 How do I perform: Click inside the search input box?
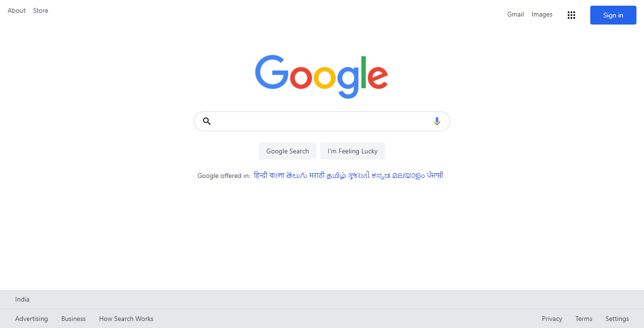click(x=322, y=121)
